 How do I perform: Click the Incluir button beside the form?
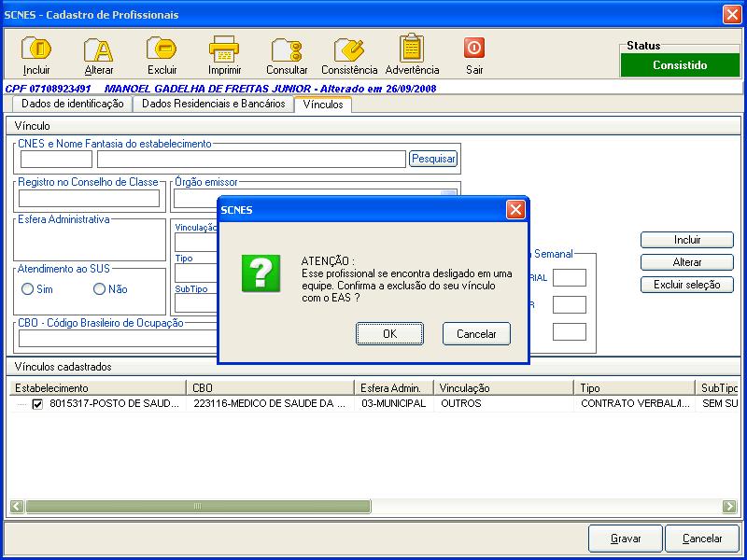pyautogui.click(x=687, y=240)
